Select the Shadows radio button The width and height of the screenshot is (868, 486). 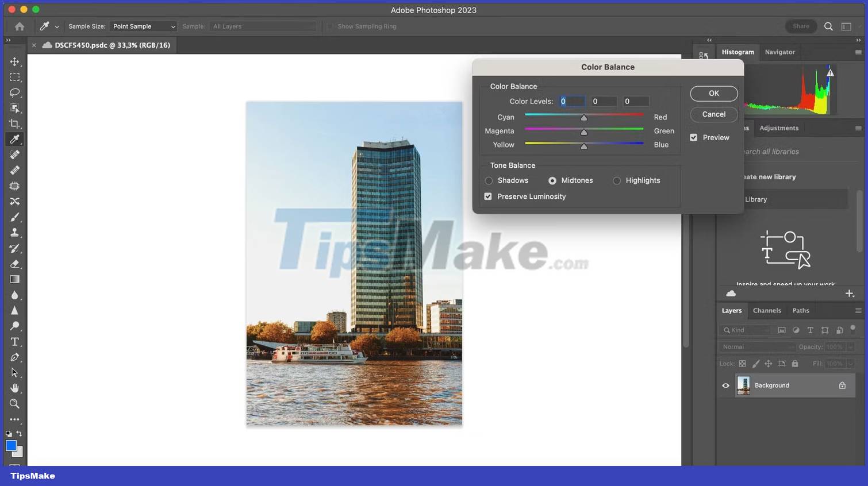point(488,180)
